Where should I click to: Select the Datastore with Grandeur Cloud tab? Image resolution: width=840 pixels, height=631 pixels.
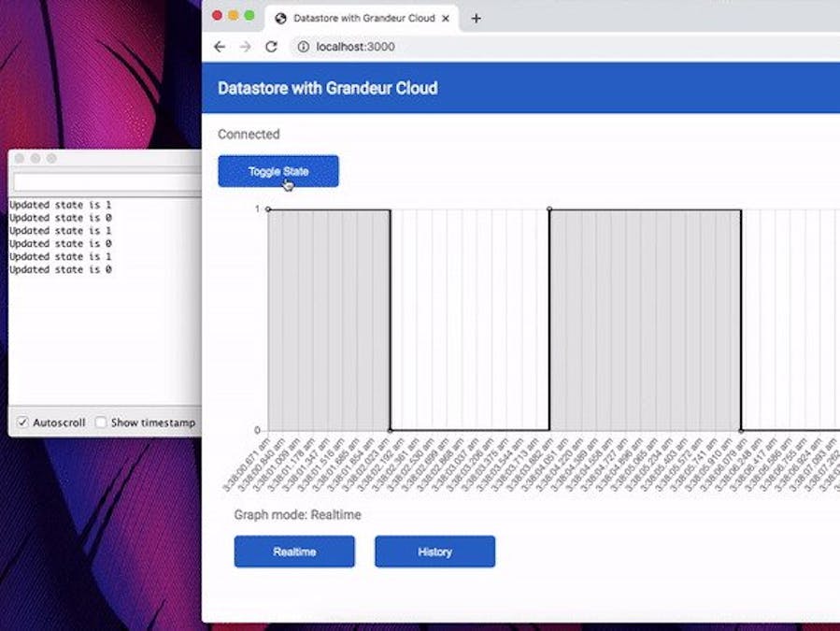363,18
